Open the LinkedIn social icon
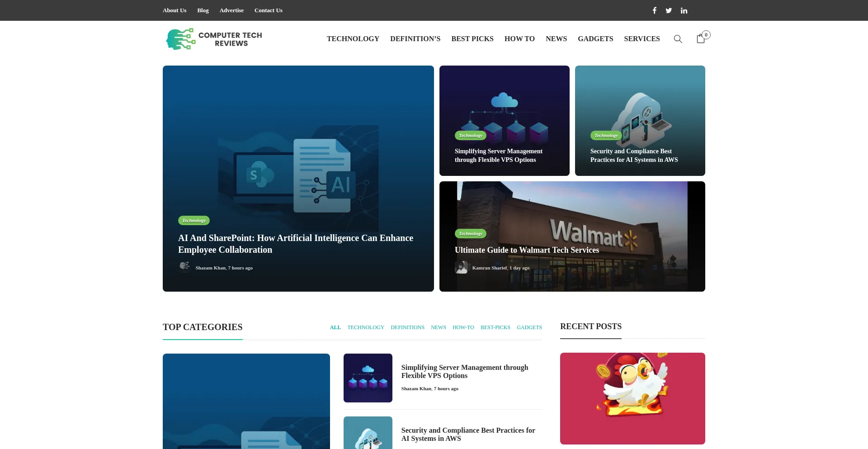This screenshot has height=449, width=868. pyautogui.click(x=684, y=10)
